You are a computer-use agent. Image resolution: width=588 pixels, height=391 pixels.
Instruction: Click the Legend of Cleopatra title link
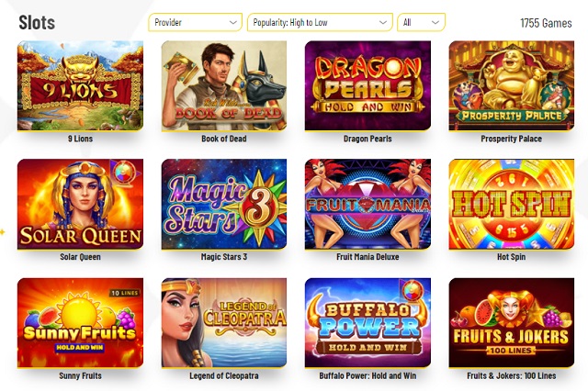click(x=224, y=375)
